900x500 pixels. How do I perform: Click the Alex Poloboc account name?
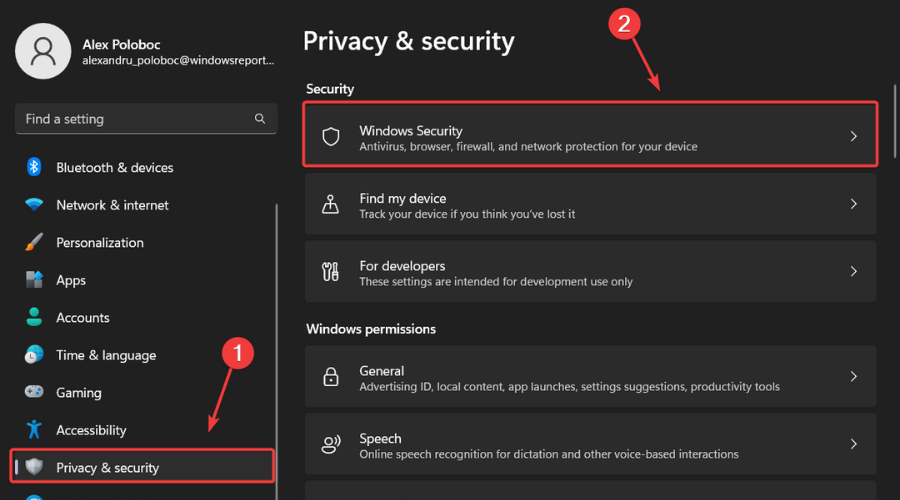click(x=121, y=44)
